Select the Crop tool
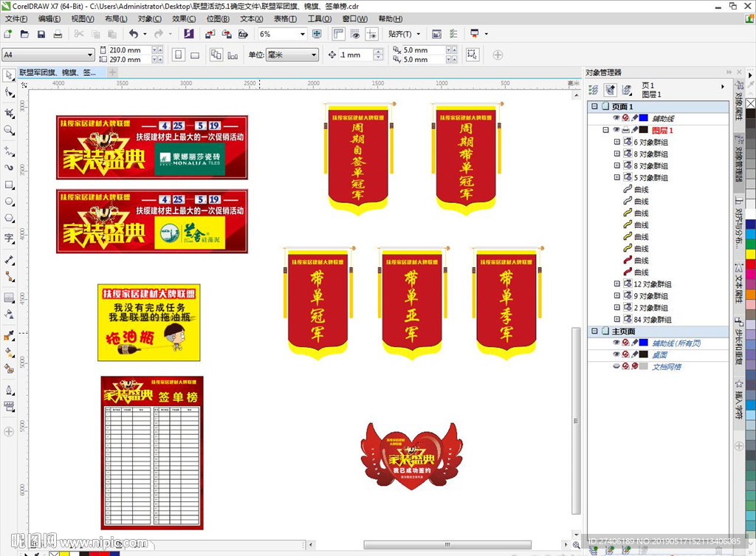Image resolution: width=756 pixels, height=556 pixels. (x=9, y=113)
